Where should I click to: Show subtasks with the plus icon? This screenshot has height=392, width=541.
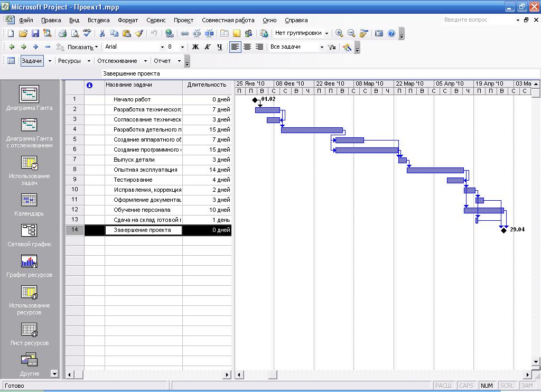(35, 47)
